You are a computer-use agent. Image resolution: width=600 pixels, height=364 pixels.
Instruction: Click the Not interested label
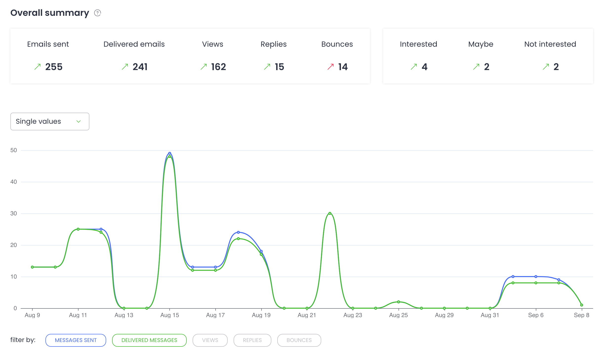pyautogui.click(x=550, y=44)
